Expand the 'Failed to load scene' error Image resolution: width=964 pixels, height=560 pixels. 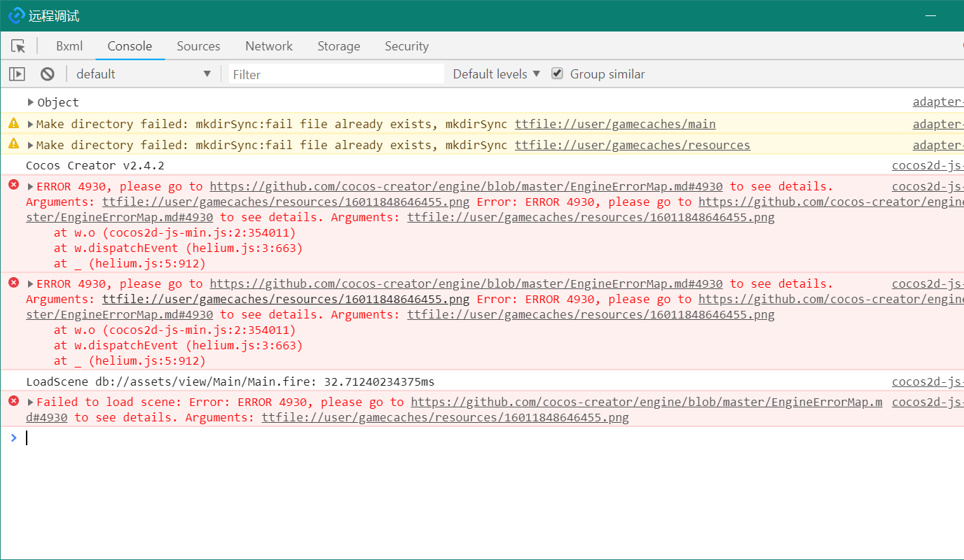click(31, 402)
